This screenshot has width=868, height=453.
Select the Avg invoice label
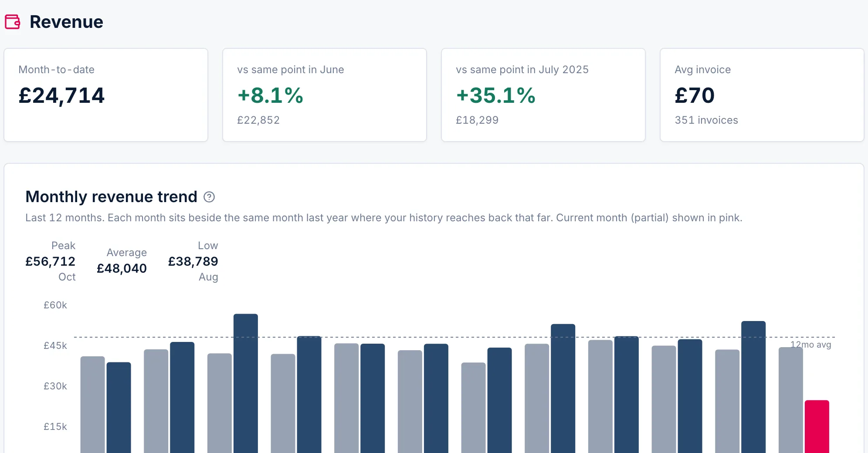click(x=703, y=70)
